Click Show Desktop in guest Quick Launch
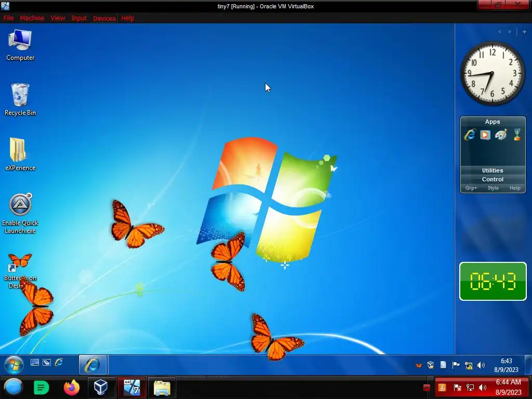Viewport: 532px width, 399px height. point(35,362)
